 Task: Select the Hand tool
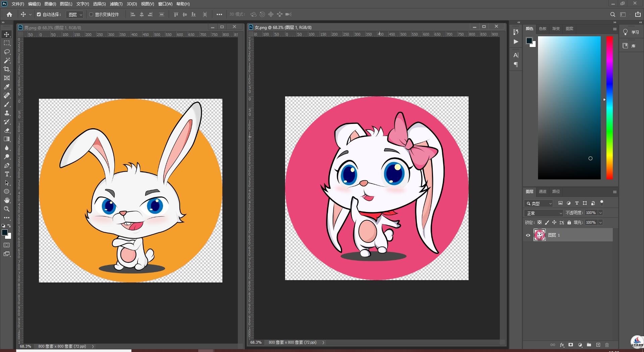[x=7, y=200]
